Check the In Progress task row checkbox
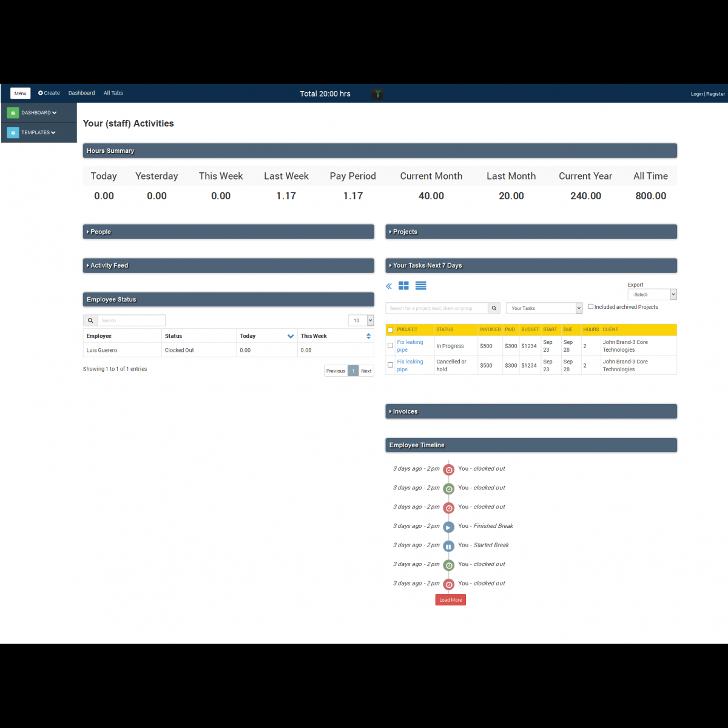 tap(390, 346)
